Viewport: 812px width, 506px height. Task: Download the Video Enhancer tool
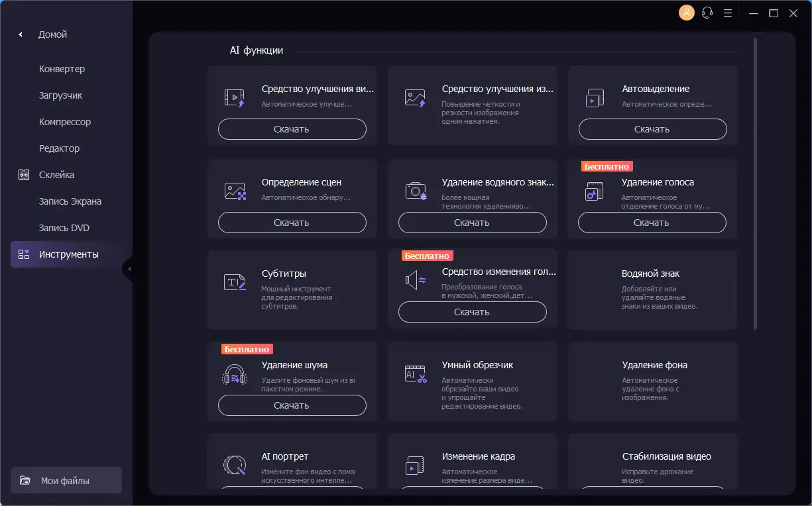click(x=292, y=129)
